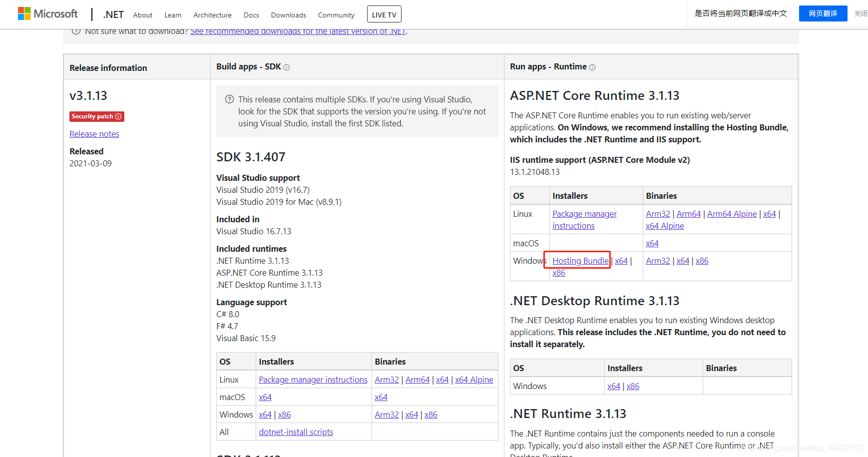The height and width of the screenshot is (457, 868).
Task: Click the LIVE TV button
Action: tap(384, 14)
